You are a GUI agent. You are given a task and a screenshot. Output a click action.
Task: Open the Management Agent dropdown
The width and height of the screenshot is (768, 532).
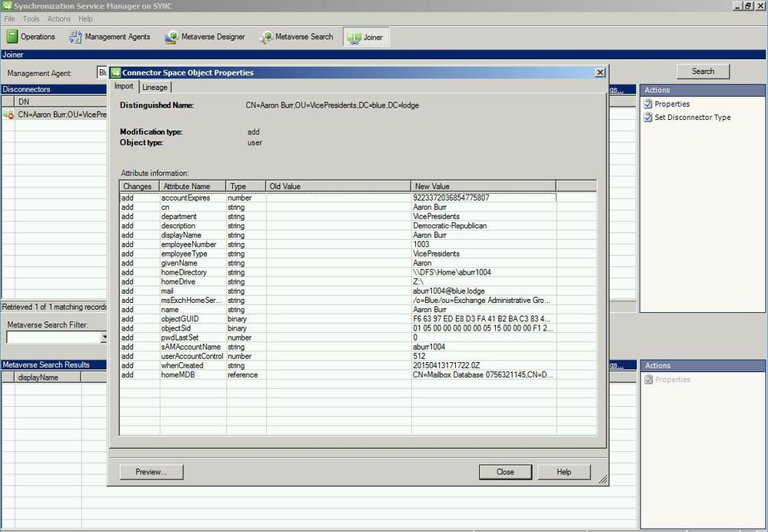[x=103, y=72]
